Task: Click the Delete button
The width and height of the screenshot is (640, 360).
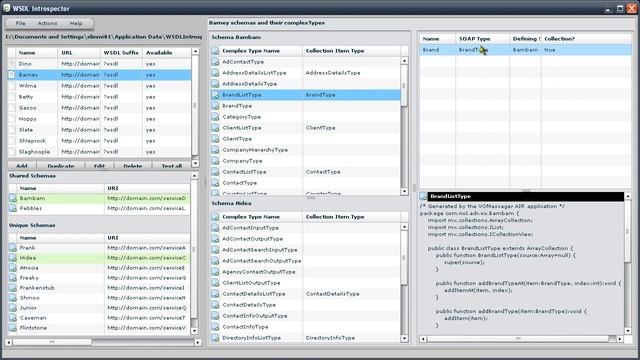Action: pyautogui.click(x=133, y=166)
